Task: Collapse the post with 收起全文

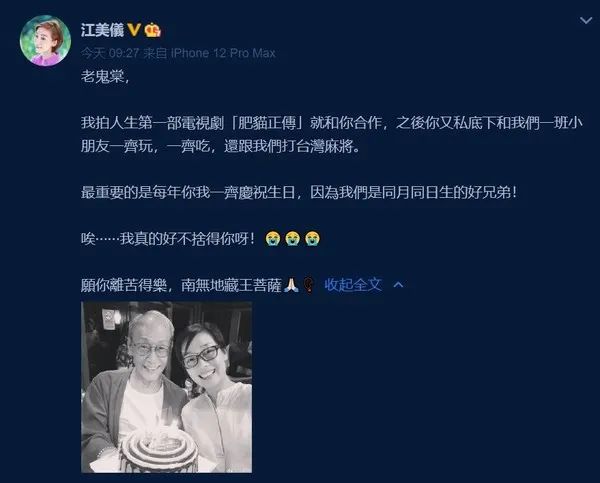Action: pos(353,284)
